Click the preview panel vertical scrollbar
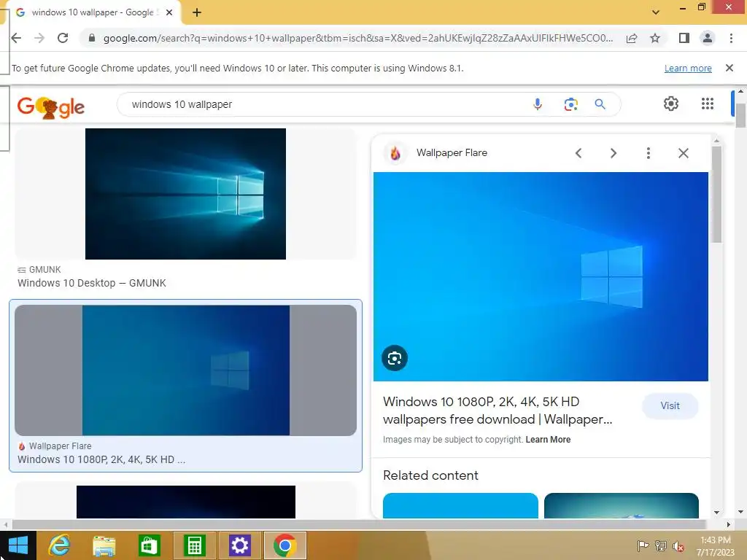Viewport: 747px width, 560px height. (716, 194)
